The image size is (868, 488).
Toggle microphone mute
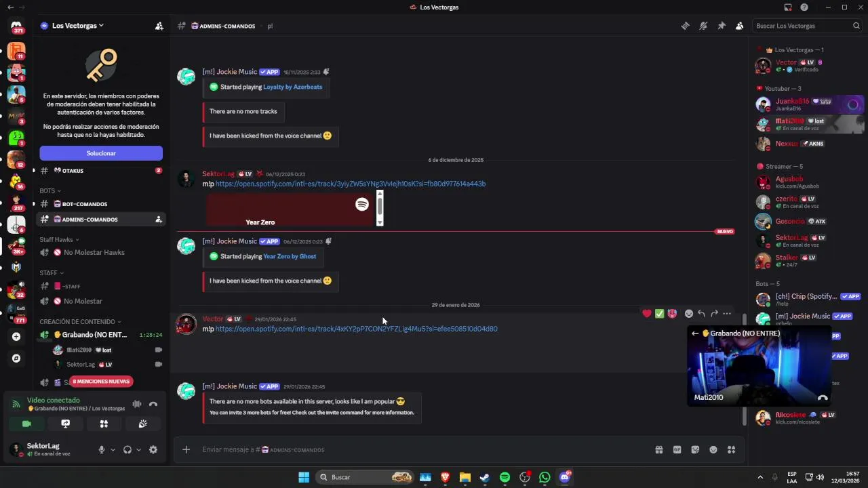102,449
